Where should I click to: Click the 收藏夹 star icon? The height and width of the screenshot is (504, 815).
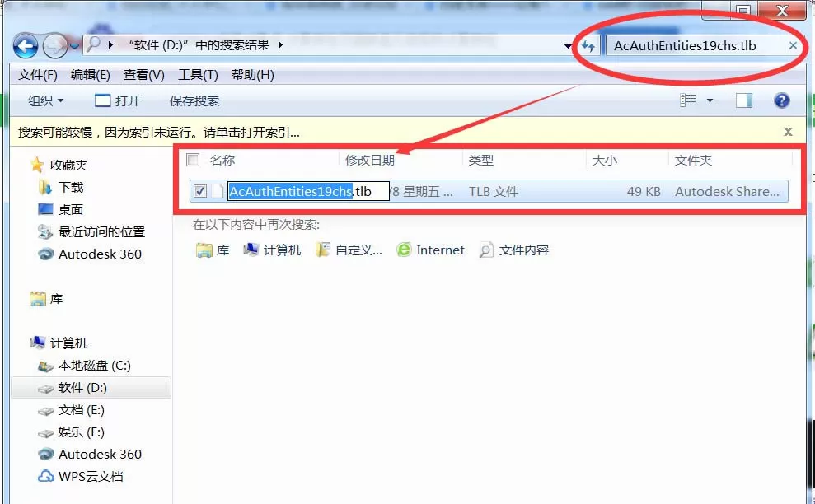click(37, 165)
